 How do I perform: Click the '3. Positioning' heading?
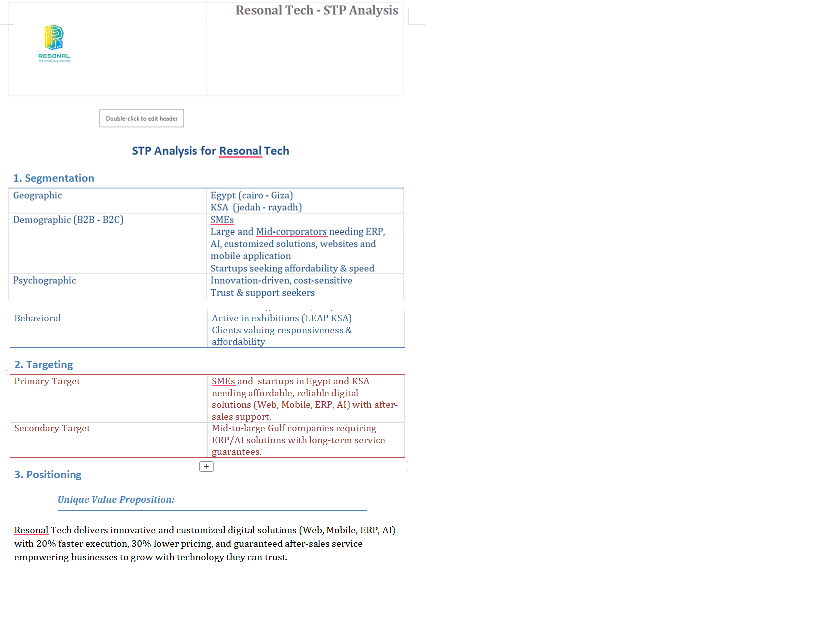click(48, 475)
